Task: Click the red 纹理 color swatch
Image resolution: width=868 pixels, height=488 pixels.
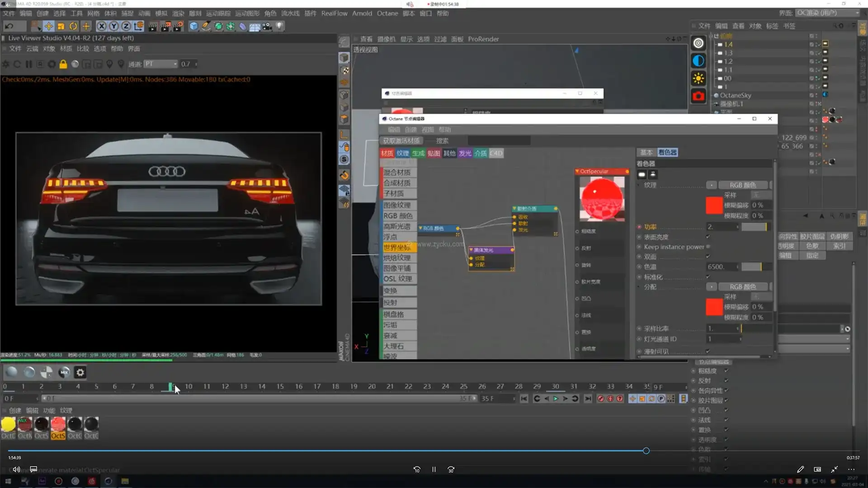Action: pyautogui.click(x=714, y=206)
